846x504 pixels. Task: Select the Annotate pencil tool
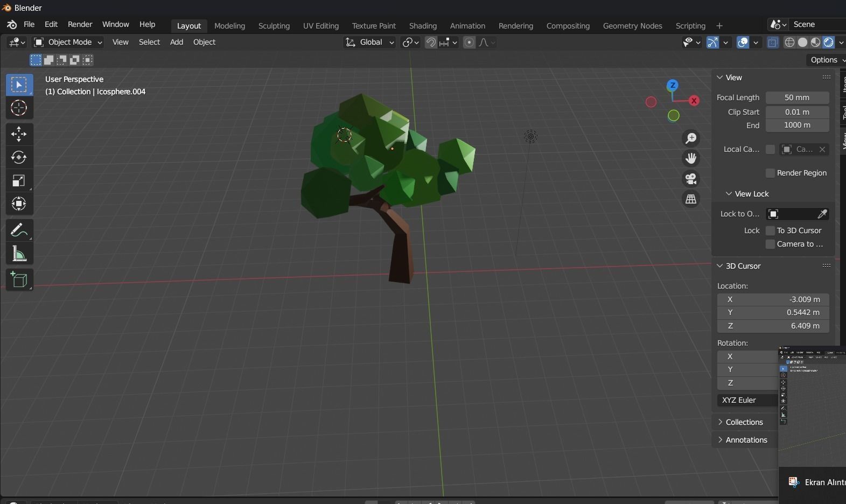point(19,230)
